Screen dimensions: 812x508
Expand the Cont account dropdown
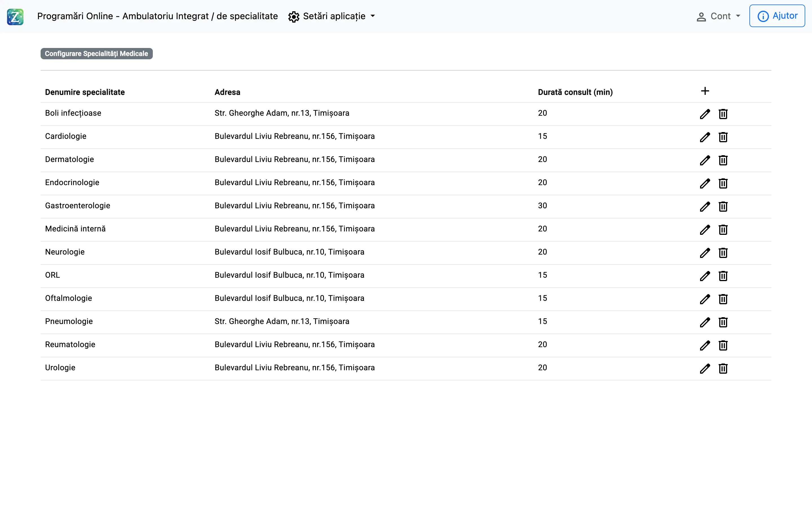[x=718, y=16]
